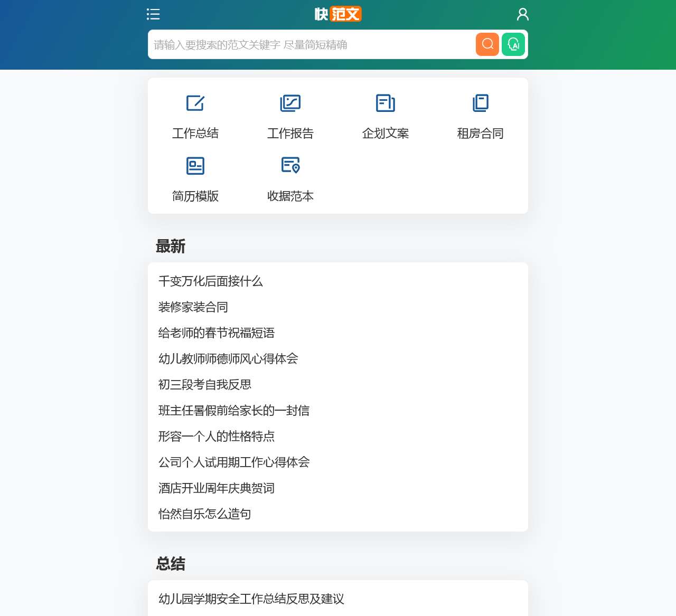Click the 工作总结 pencil-edit icon
676x616 pixels.
pyautogui.click(x=195, y=103)
